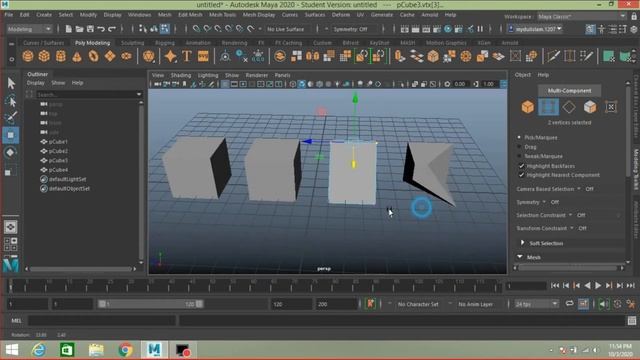This screenshot has height=360, width=640.
Task: Select UV mode in Modeling Toolkit
Action: pyautogui.click(x=611, y=107)
